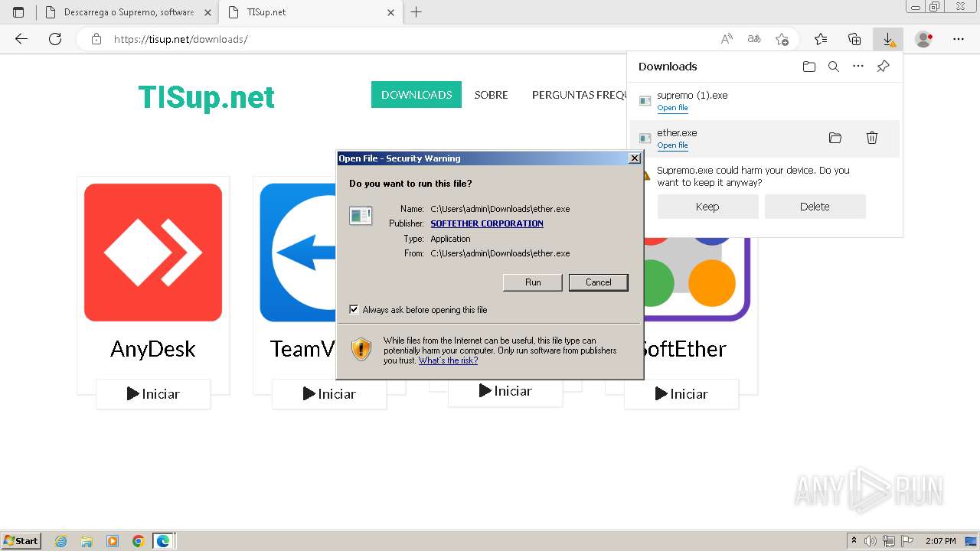Click the network icon in system tray
This screenshot has width=980, height=551.
point(889,541)
